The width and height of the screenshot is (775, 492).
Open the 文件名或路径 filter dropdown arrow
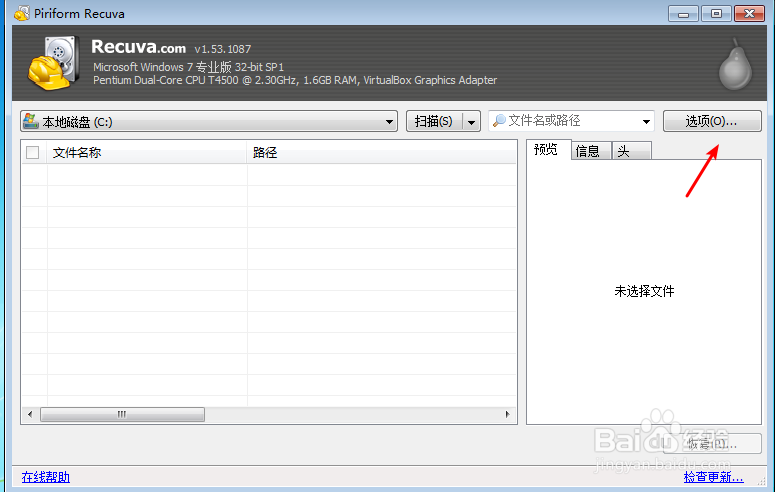coord(646,122)
